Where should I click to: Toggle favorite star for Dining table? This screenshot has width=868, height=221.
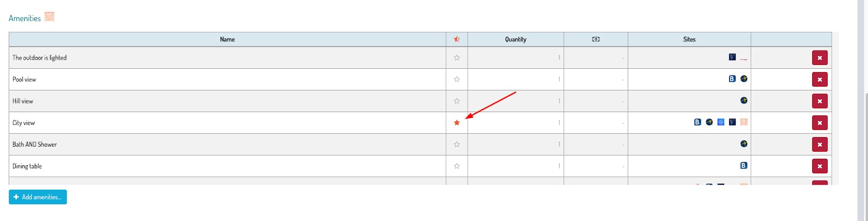(457, 166)
